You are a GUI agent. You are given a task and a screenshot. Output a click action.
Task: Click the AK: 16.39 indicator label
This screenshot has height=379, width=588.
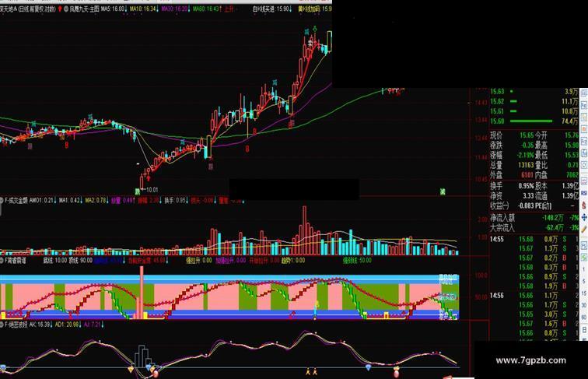tap(40, 325)
